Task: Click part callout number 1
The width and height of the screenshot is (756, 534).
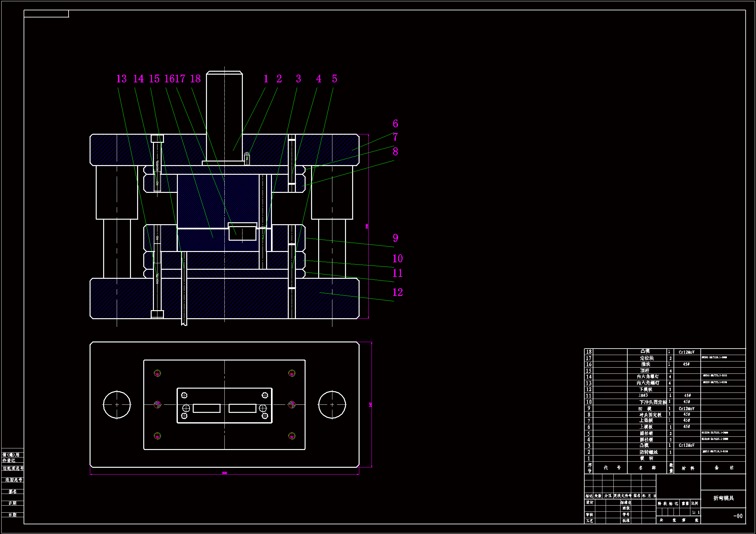Action: 266,79
